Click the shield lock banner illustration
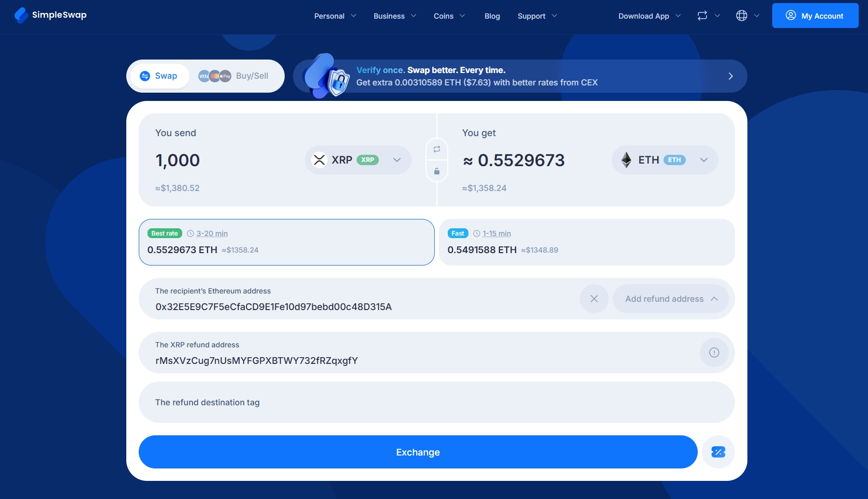868x499 pixels. 327,76
